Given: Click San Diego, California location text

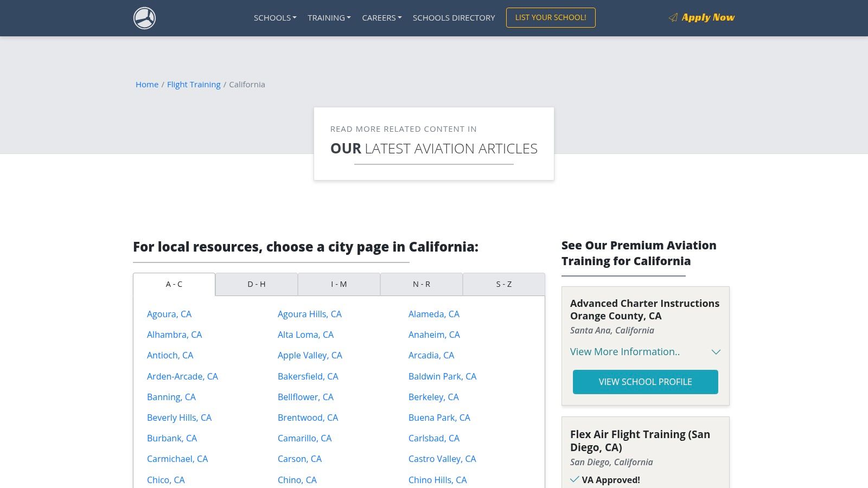Looking at the screenshot, I should (x=611, y=462).
